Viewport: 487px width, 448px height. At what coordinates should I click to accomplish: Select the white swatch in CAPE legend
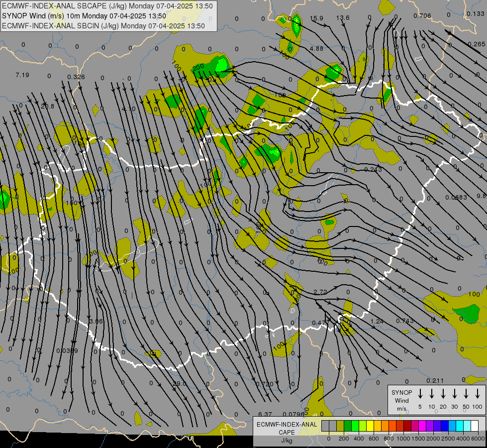point(475,426)
